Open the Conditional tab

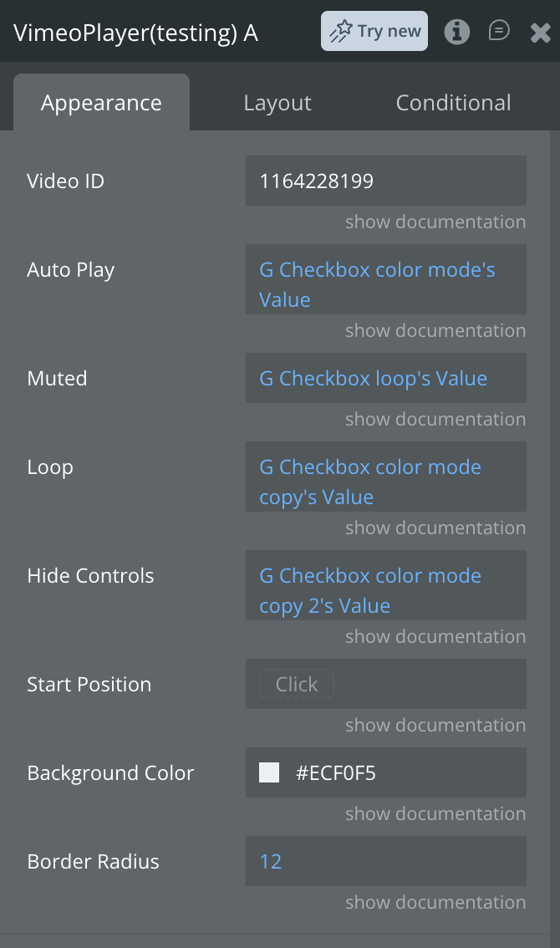pyautogui.click(x=453, y=103)
